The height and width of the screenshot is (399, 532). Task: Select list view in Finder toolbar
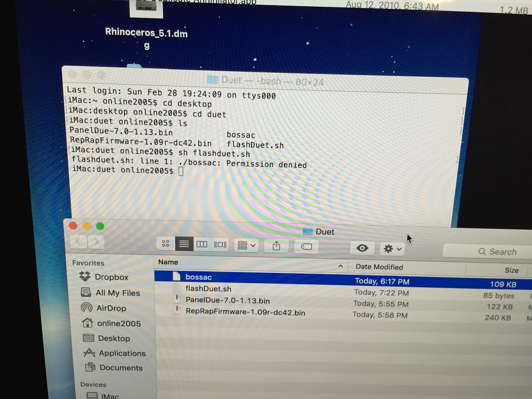[x=184, y=244]
